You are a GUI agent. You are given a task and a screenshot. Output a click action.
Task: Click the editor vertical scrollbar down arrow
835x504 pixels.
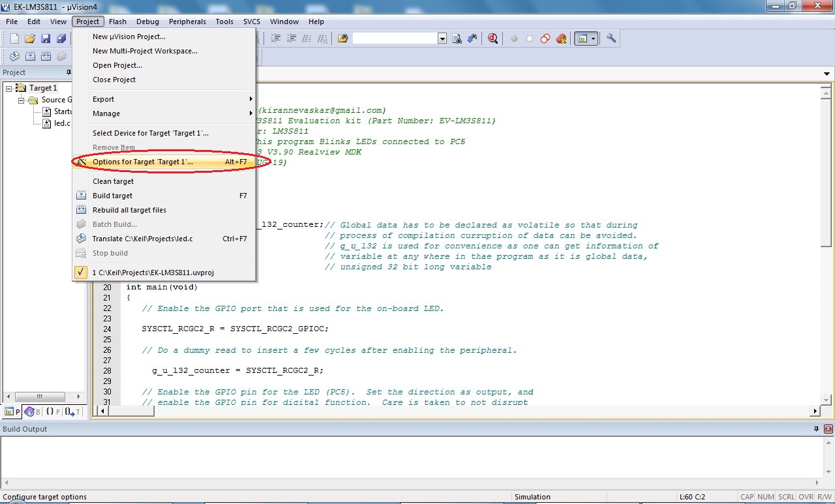click(827, 399)
